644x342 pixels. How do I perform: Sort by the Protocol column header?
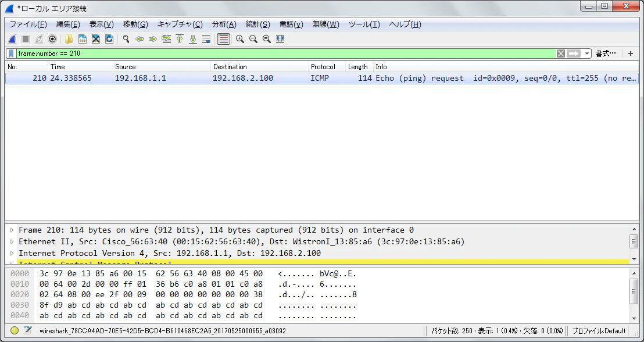pyautogui.click(x=327, y=66)
